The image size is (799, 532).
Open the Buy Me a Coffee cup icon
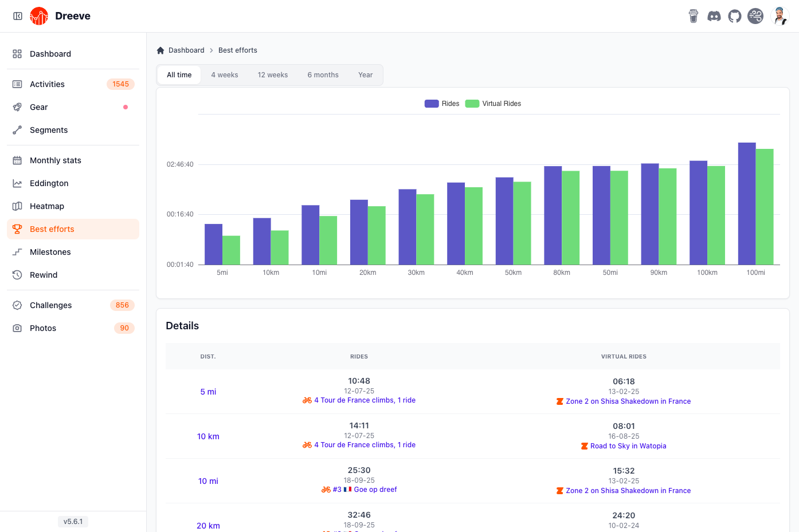click(x=694, y=16)
